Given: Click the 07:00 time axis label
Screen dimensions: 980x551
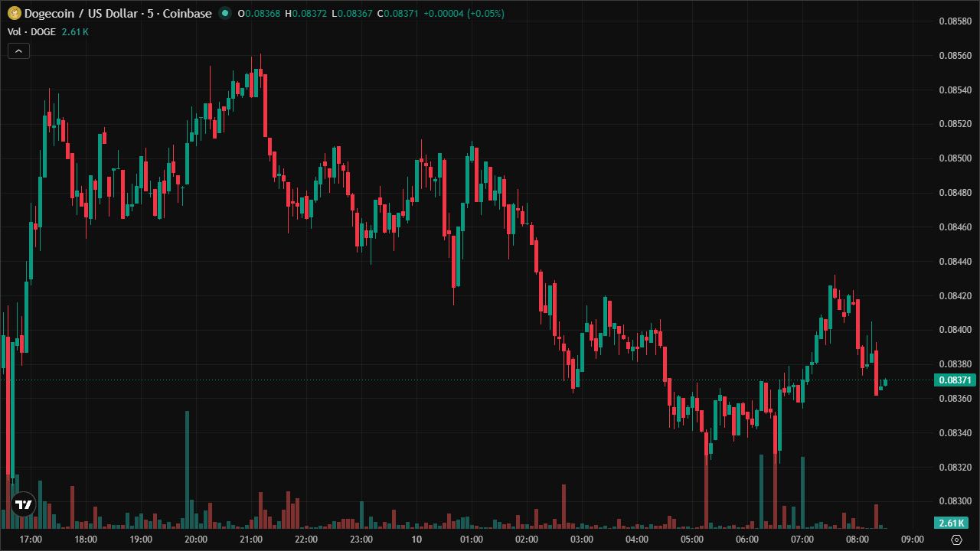Looking at the screenshot, I should pos(802,540).
